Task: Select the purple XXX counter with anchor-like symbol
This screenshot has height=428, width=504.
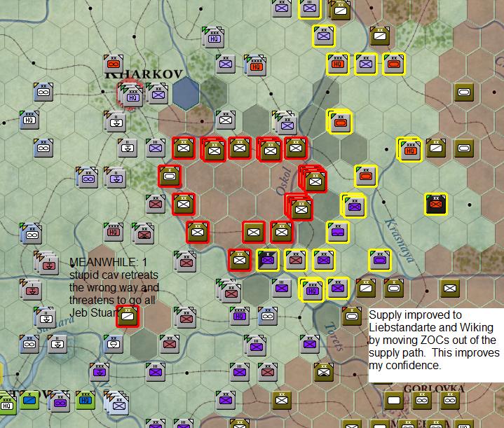Action: (100, 373)
